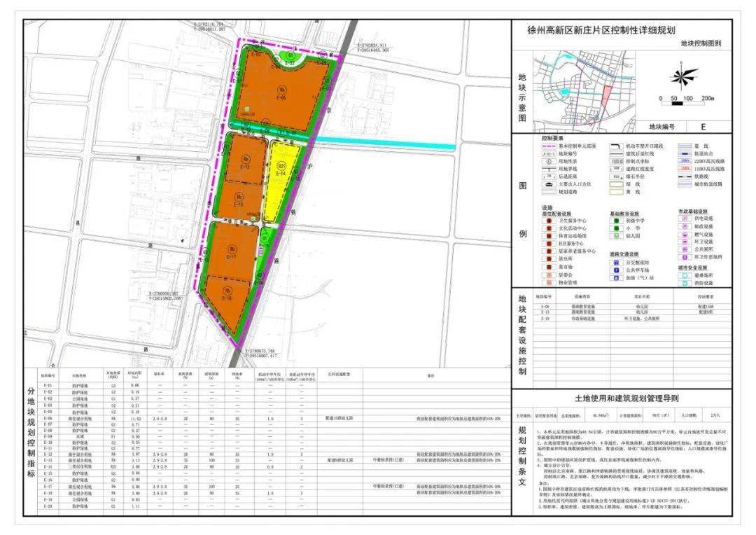Image resolution: width=756 pixels, height=535 pixels.
Task: Click the E-14 row code in the table
Action: coord(48,467)
